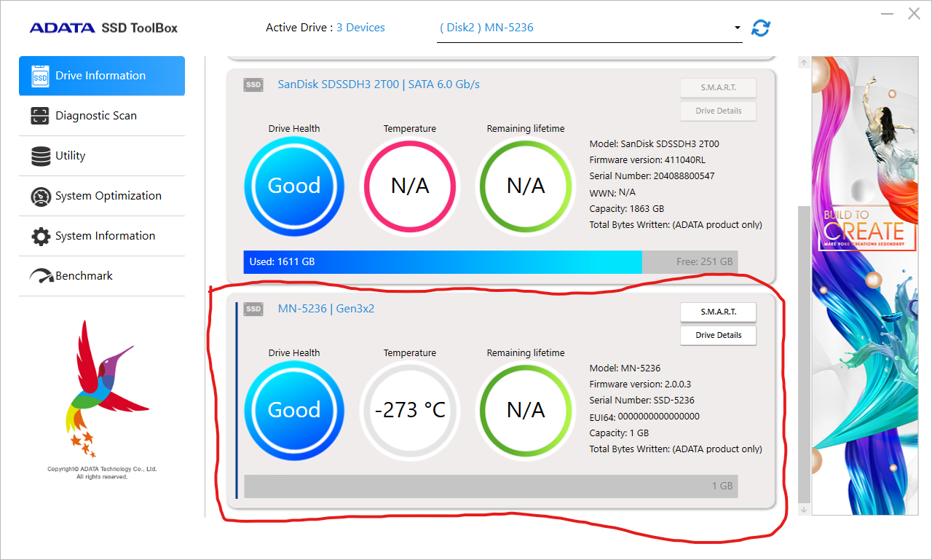
Task: Open System Optimization
Action: (x=102, y=196)
